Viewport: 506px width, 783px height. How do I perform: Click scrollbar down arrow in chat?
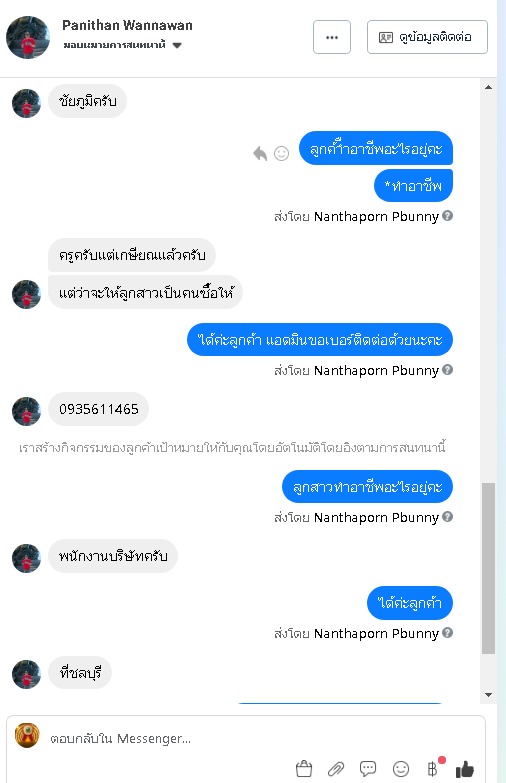(x=489, y=695)
